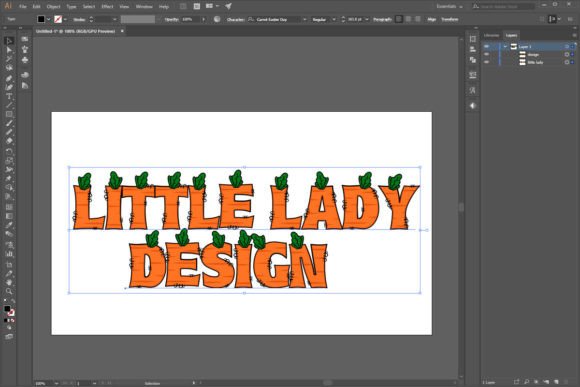Open the Object menu

coord(54,7)
